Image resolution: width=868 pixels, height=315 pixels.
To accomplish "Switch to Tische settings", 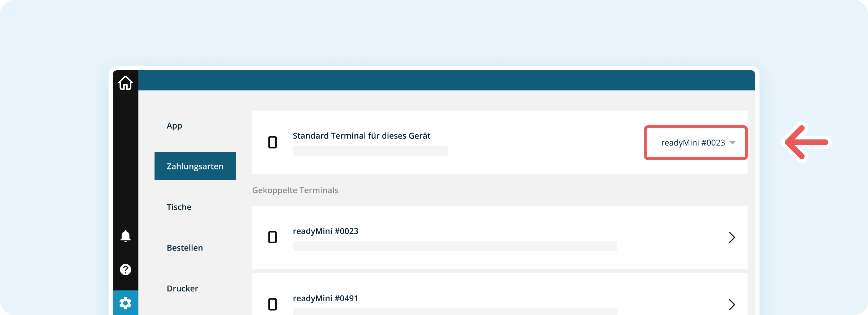I will pyautogui.click(x=179, y=207).
